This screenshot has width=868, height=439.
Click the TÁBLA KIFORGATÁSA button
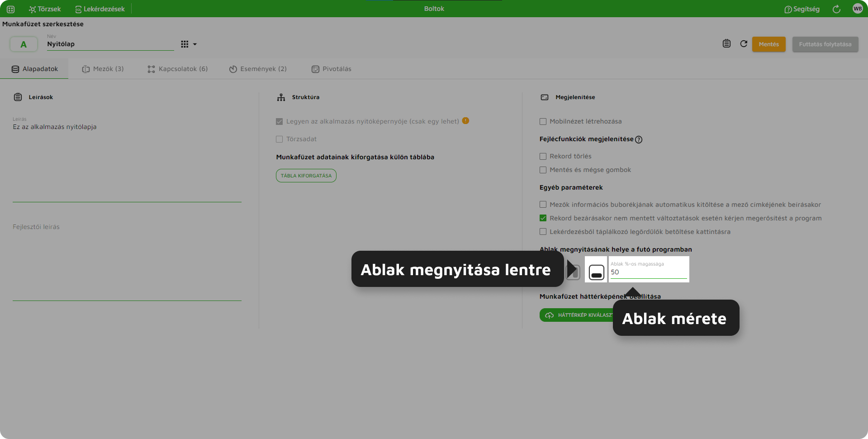[306, 176]
